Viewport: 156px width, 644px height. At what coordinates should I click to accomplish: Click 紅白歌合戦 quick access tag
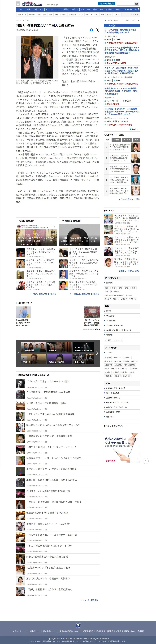coord(115,292)
